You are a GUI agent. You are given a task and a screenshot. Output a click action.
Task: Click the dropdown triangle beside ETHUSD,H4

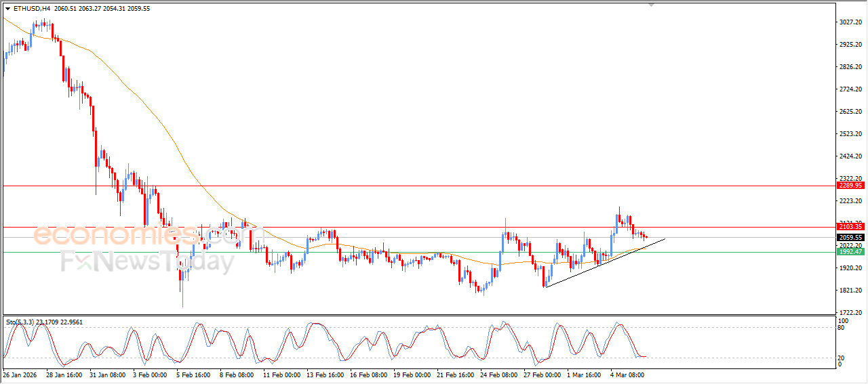tap(7, 9)
